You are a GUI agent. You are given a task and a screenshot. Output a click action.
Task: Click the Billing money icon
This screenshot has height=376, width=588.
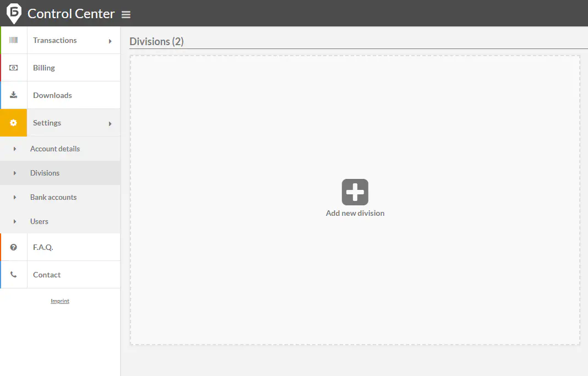point(14,68)
